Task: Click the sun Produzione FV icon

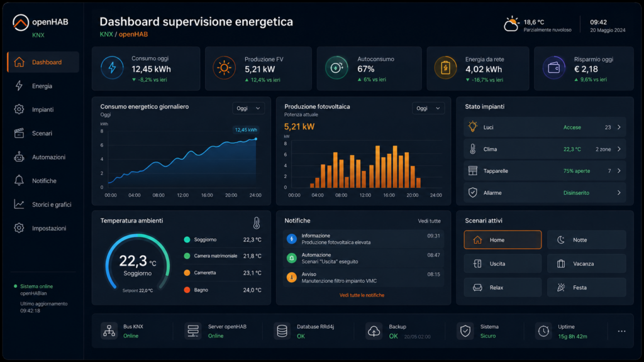Action: point(225,68)
